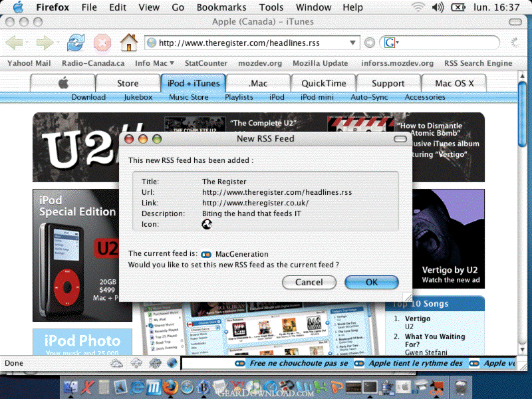The width and height of the screenshot is (532, 399).
Task: Open Terminal icon in the Dock
Action: tap(370, 387)
